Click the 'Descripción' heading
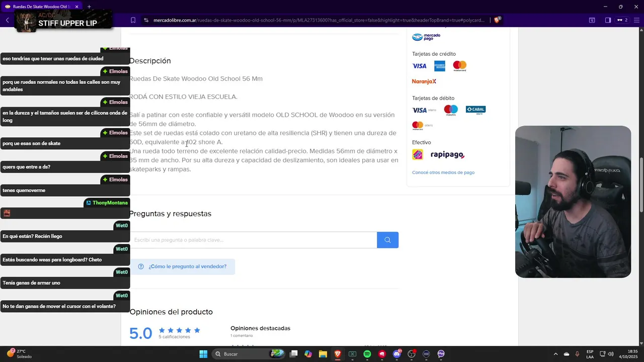 [150, 61]
